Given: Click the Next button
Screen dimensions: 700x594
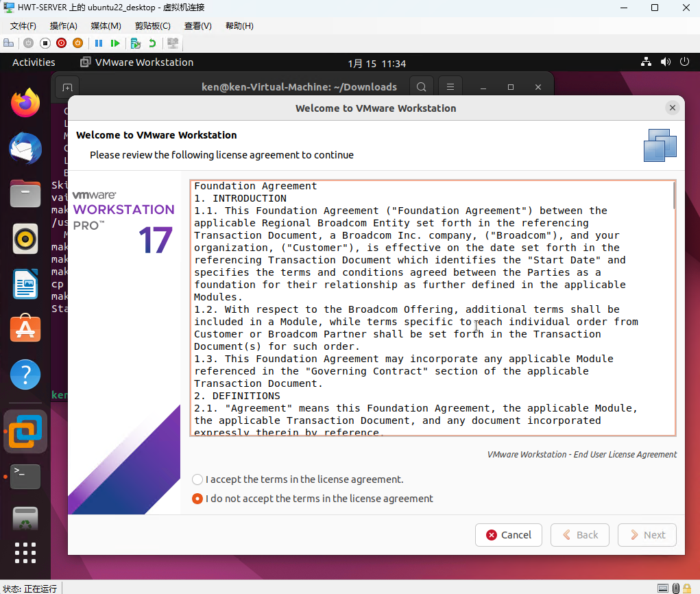Looking at the screenshot, I should click(x=647, y=535).
